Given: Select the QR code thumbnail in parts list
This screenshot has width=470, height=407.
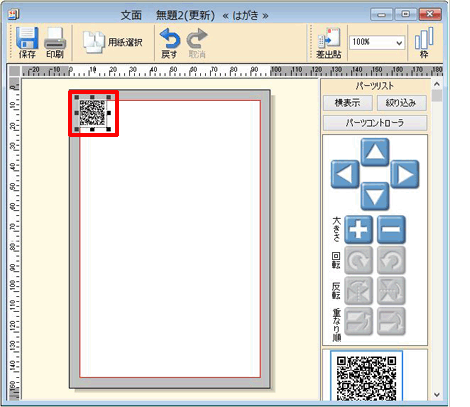Looking at the screenshot, I should click(366, 377).
